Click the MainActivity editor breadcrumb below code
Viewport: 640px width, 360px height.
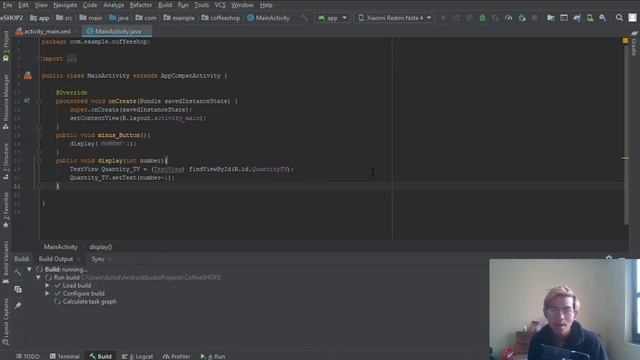[60, 247]
